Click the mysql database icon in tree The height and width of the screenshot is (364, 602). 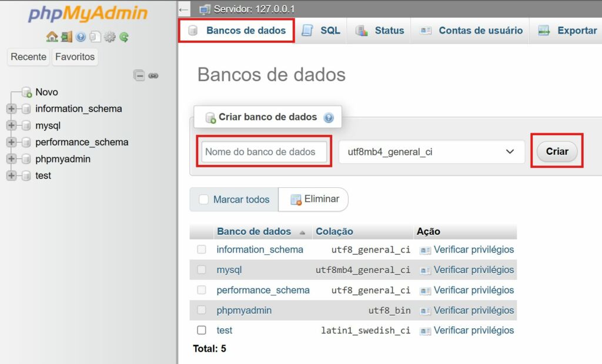[26, 126]
